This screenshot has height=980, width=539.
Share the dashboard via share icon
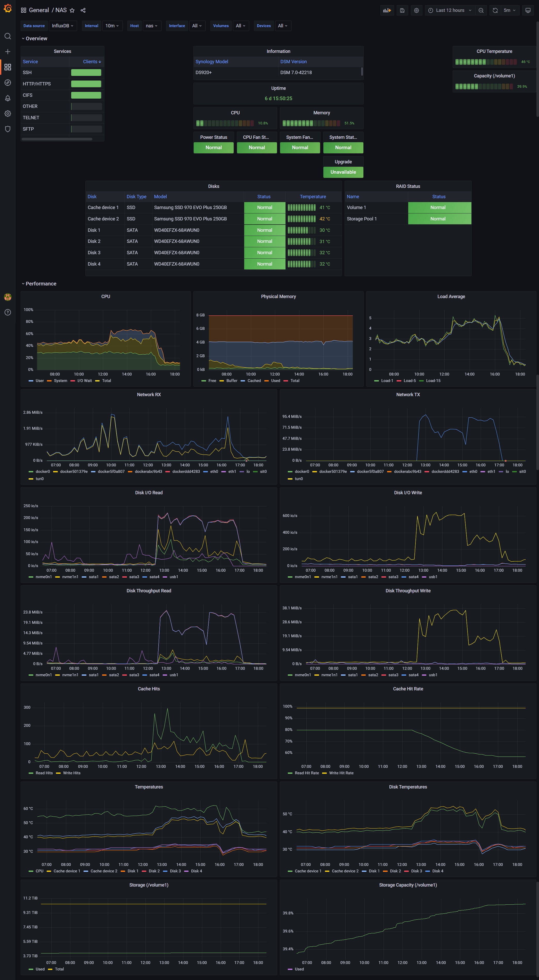click(83, 10)
